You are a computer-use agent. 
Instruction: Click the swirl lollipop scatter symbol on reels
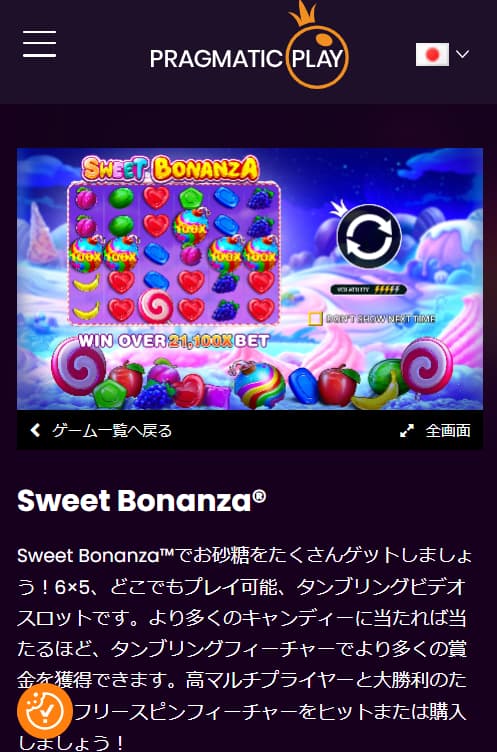pos(155,306)
